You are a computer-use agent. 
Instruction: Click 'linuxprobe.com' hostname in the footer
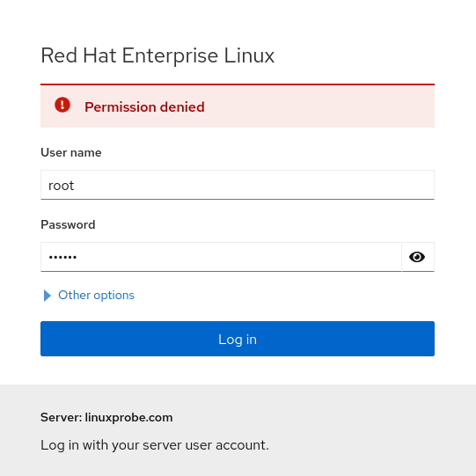[128, 417]
